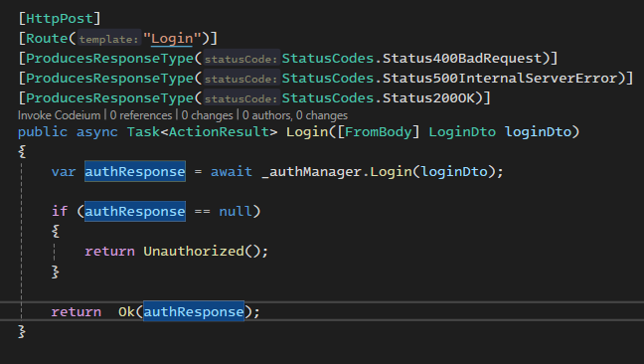Viewport: 644px width, 364px height.
Task: Open the 0 references code lens
Action: click(x=141, y=115)
